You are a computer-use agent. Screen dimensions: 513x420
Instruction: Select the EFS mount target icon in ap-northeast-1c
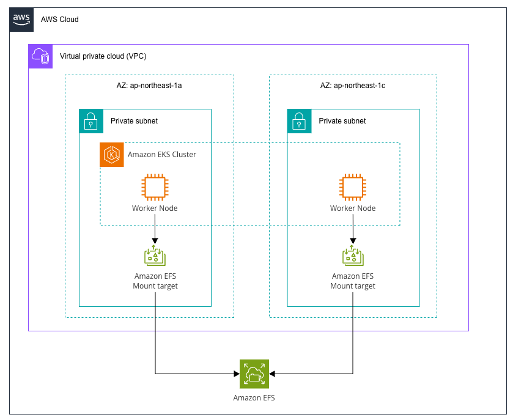coord(353,256)
